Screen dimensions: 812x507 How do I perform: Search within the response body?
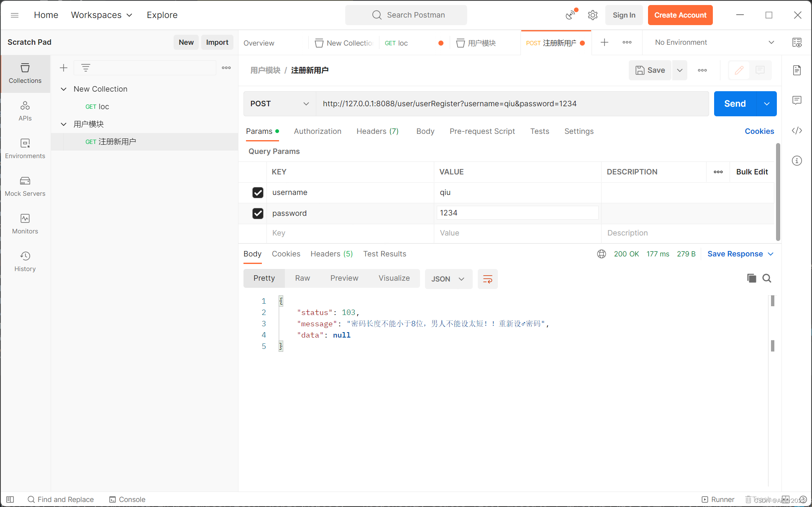coord(766,278)
